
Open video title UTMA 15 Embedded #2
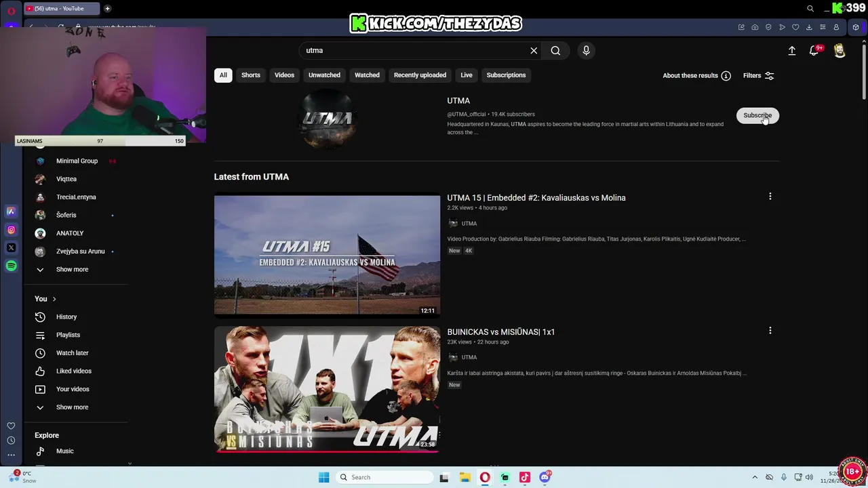(x=536, y=198)
